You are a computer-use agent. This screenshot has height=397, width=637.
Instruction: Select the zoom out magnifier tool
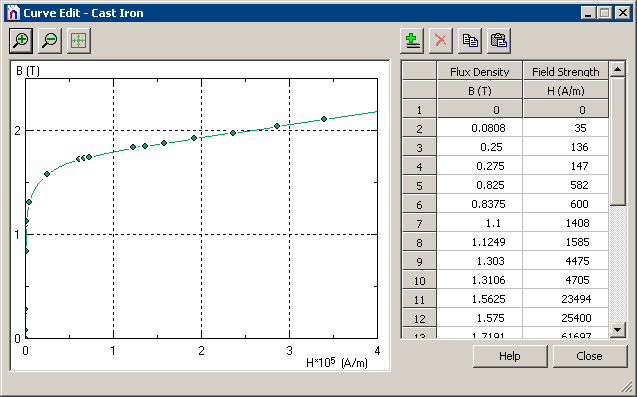point(50,40)
